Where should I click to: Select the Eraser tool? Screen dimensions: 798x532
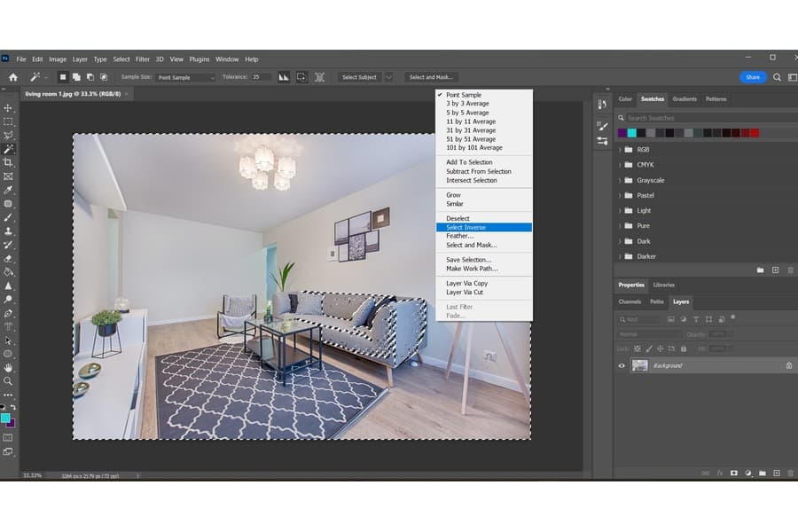click(x=8, y=258)
